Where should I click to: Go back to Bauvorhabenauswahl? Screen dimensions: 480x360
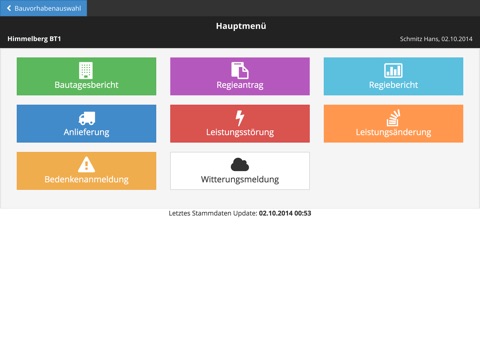(44, 8)
